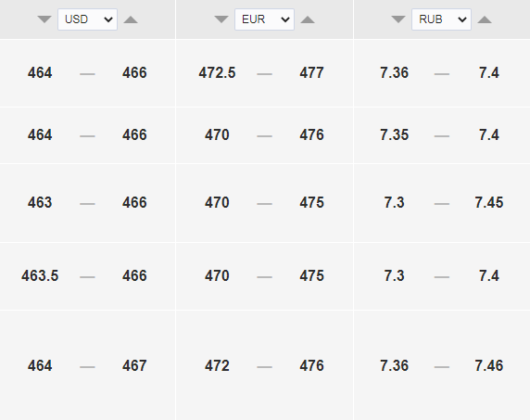Sort EUR column ascending with up arrow
This screenshot has height=420, width=530.
pos(308,19)
